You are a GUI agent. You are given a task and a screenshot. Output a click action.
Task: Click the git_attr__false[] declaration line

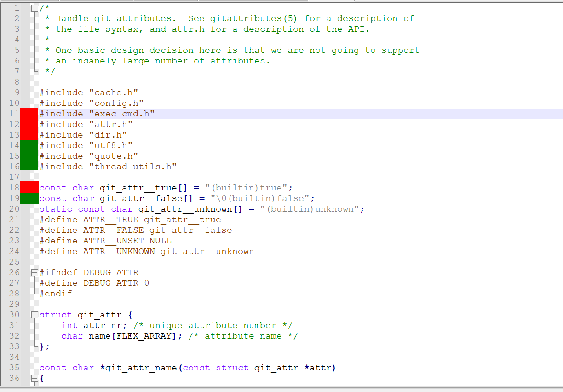tap(177, 198)
